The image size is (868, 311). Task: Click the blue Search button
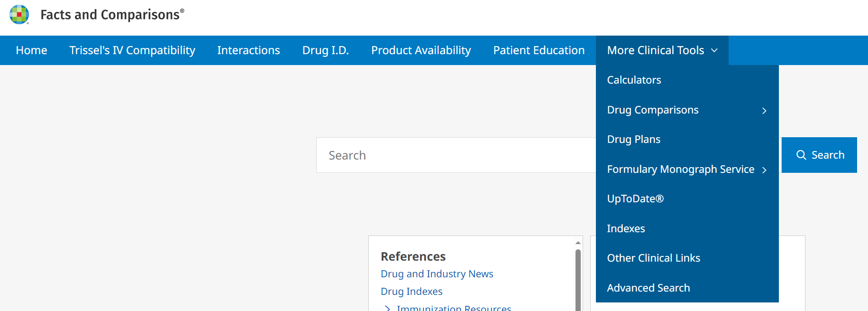(x=819, y=155)
